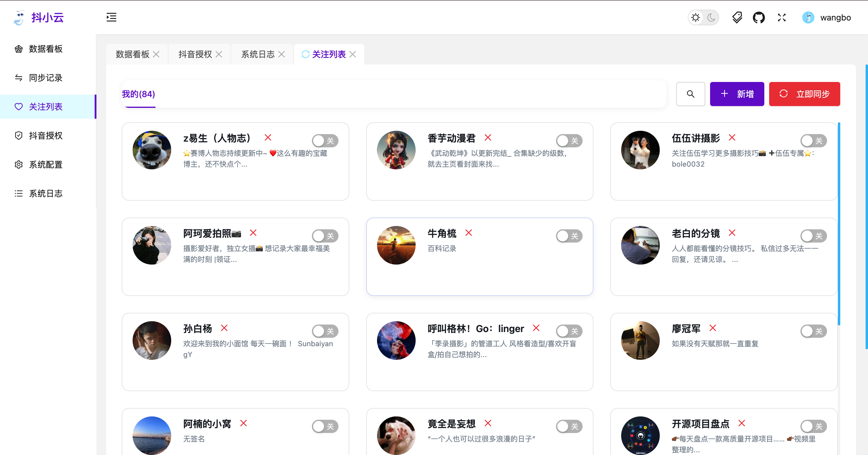Open 同步记录 in the sidebar
This screenshot has height=455, width=868.
(x=46, y=78)
